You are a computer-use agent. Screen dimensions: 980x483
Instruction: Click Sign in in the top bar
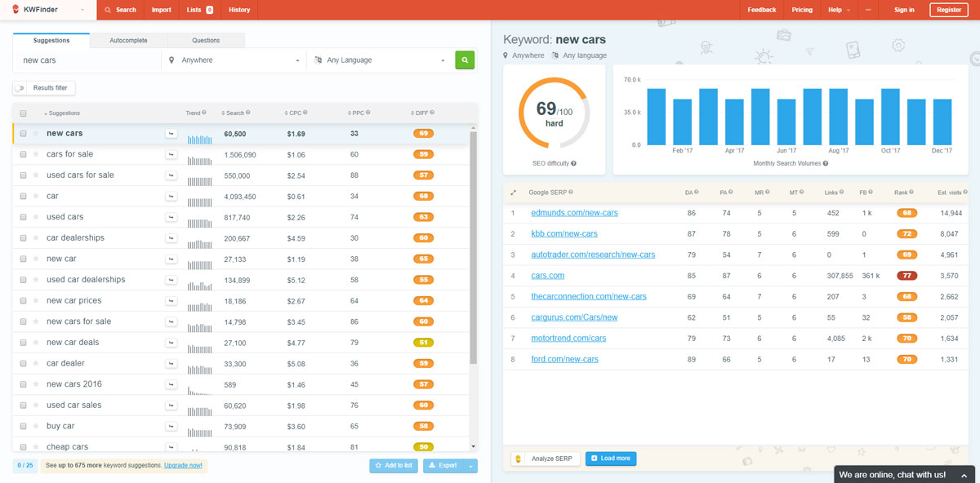[904, 10]
